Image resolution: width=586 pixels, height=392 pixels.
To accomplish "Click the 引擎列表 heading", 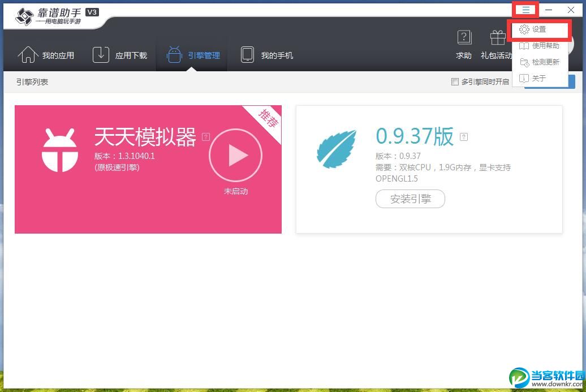I will pyautogui.click(x=32, y=82).
